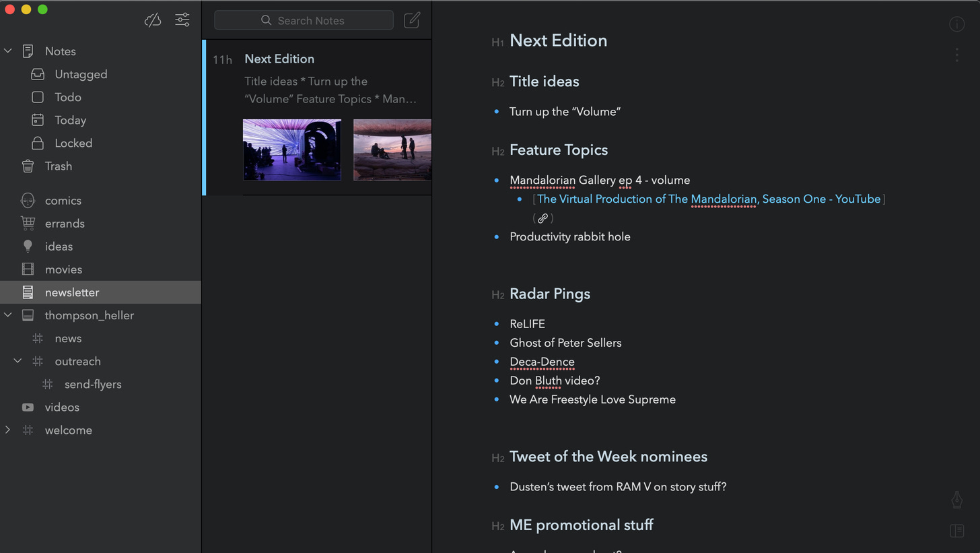Click the Today calendar icon
The width and height of the screenshot is (980, 553).
point(38,120)
